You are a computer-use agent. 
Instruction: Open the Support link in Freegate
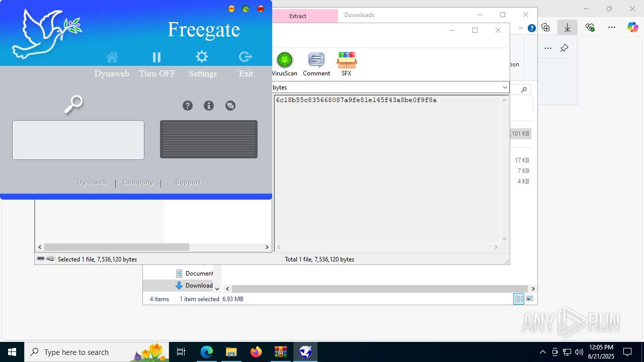(x=188, y=183)
